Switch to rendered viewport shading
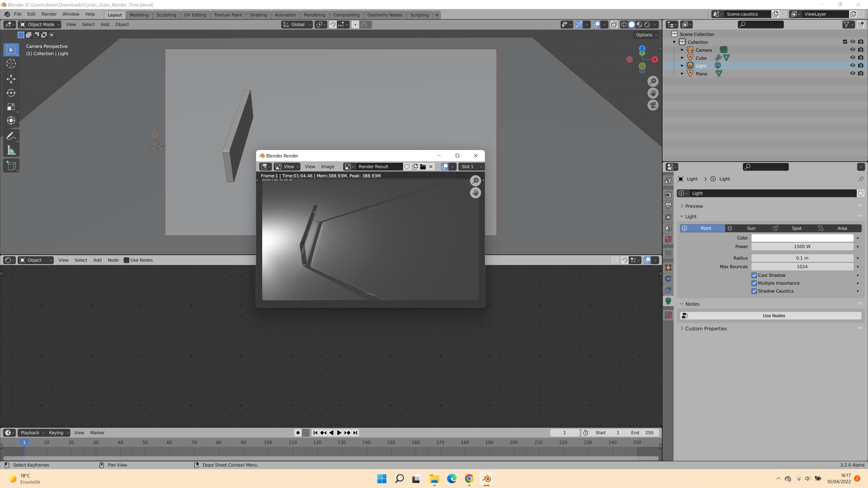868x488 pixels. coord(647,24)
